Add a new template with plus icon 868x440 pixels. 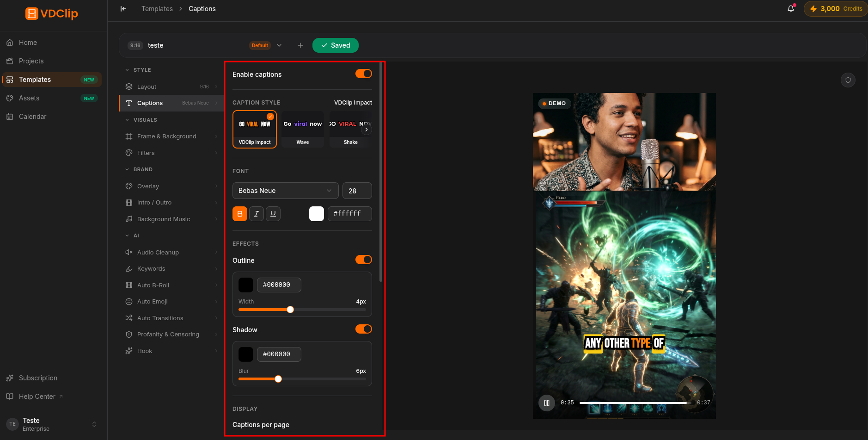point(300,45)
